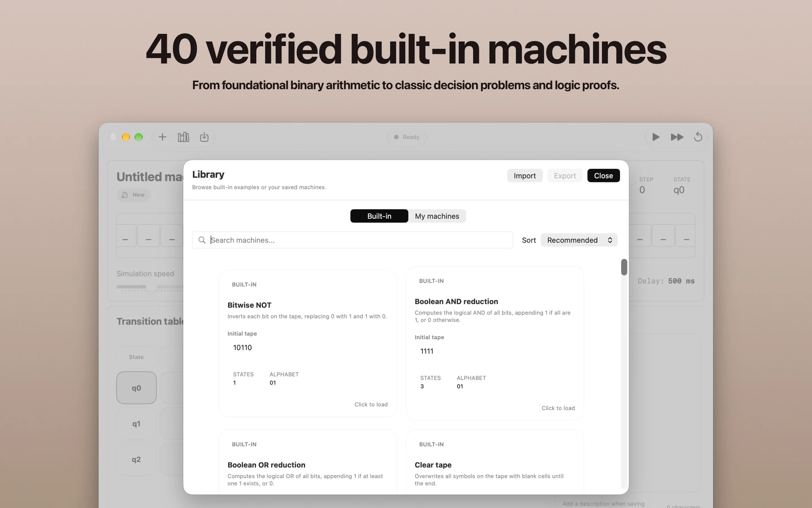This screenshot has width=812, height=508.
Task: Click the green zoom window button
Action: [x=139, y=137]
